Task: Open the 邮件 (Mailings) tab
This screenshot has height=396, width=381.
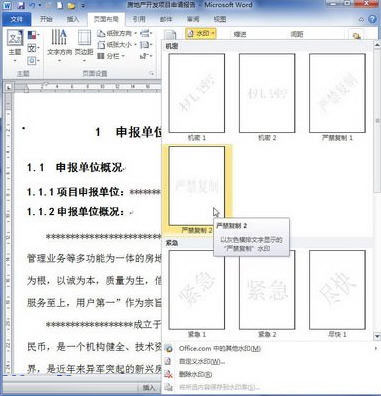Action: 166,19
